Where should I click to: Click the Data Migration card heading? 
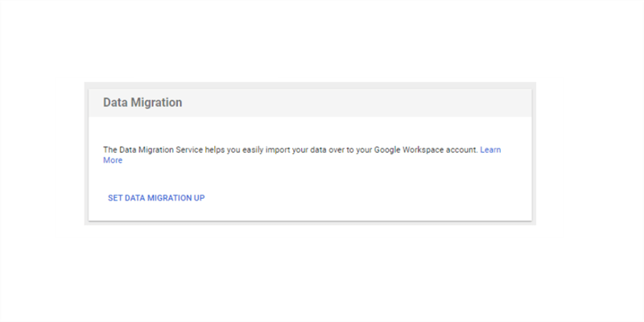tap(142, 103)
